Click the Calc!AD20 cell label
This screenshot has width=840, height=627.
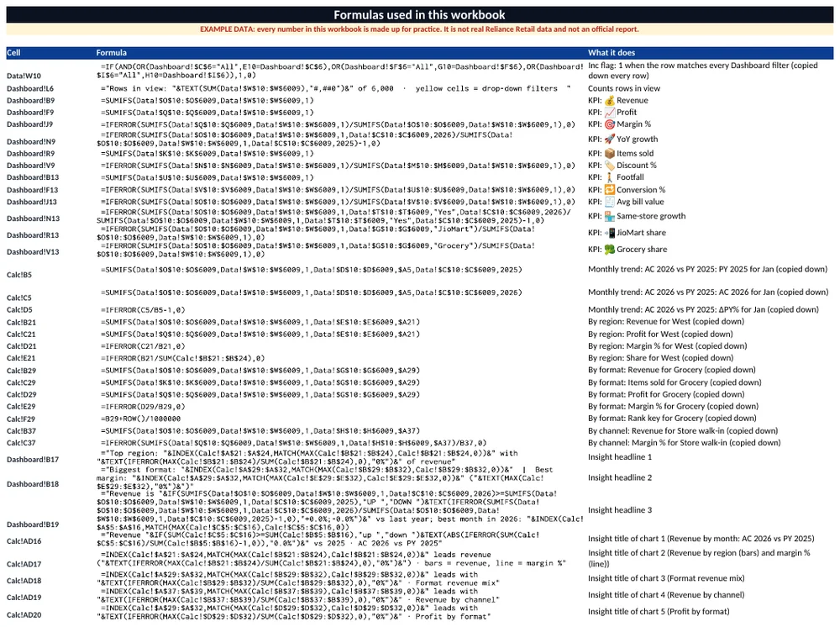[x=24, y=614]
